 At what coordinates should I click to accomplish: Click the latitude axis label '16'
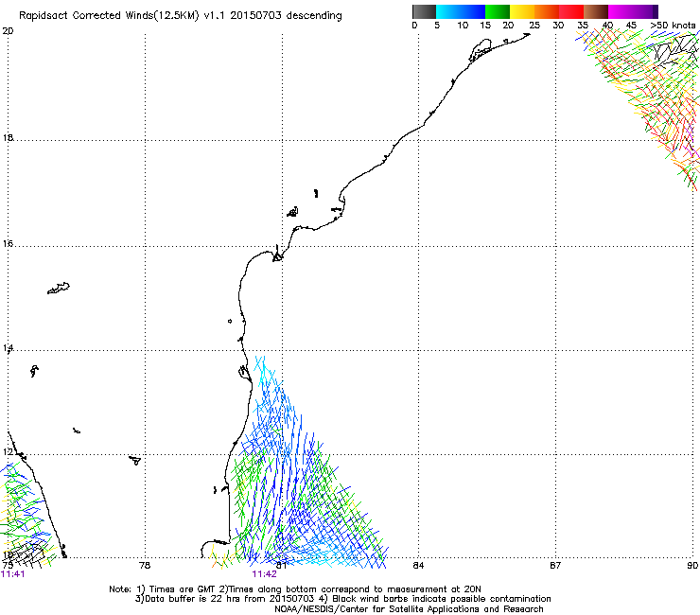tap(8, 243)
